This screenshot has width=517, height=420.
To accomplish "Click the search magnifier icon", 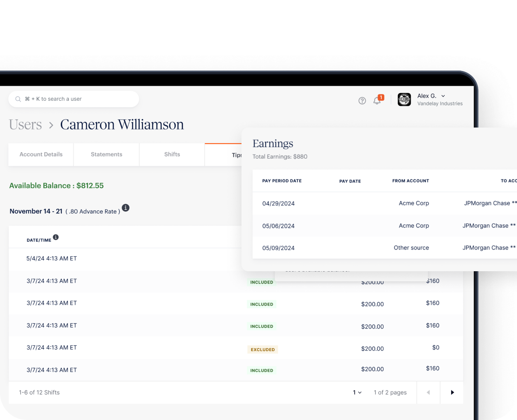I will pyautogui.click(x=18, y=99).
